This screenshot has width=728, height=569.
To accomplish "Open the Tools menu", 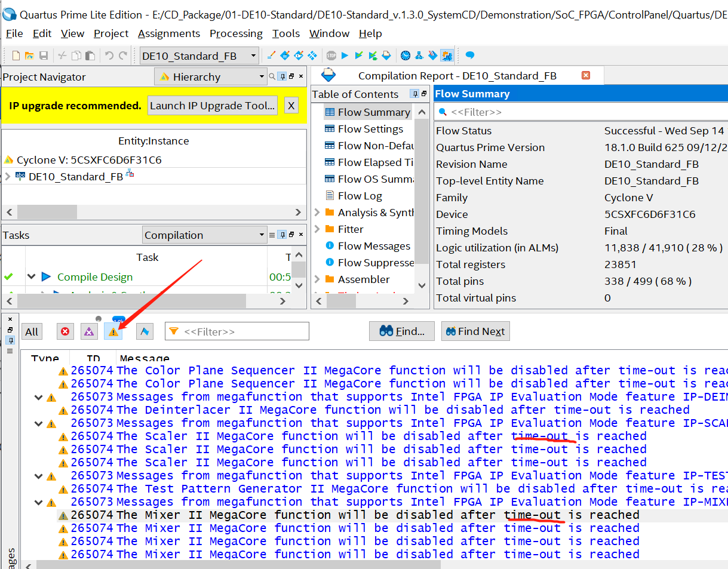I will click(x=286, y=33).
